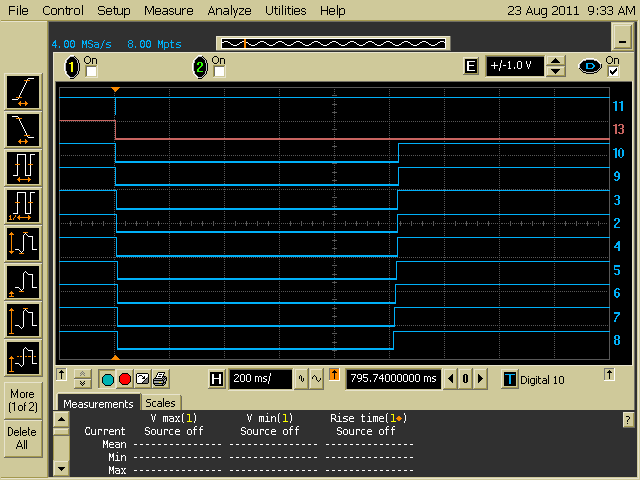Click the measurements help question mark
The image size is (640, 480).
click(x=628, y=419)
